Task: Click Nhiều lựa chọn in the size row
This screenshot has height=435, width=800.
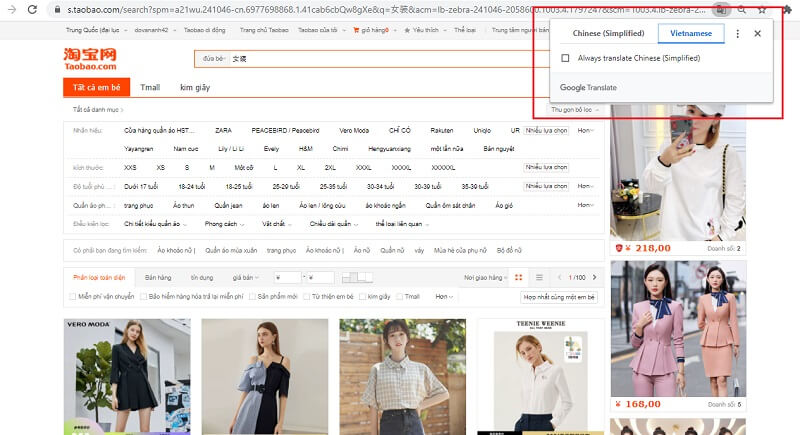Action: click(x=546, y=167)
